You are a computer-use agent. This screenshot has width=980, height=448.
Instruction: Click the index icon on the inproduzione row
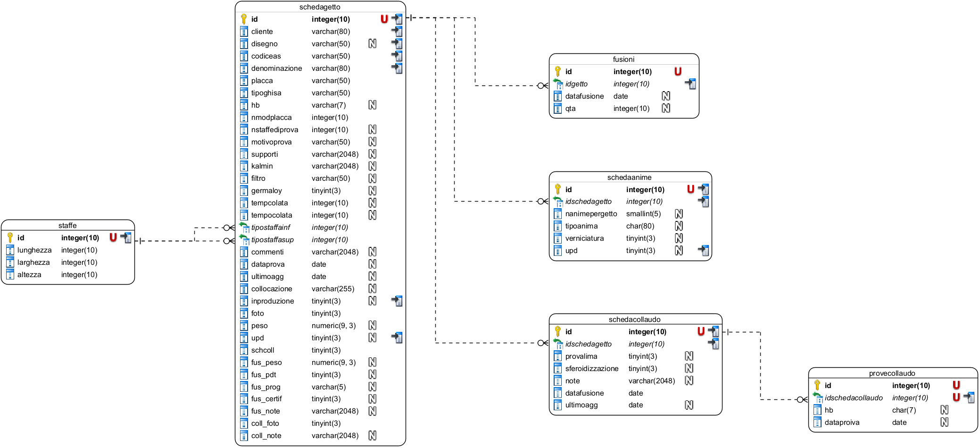tap(397, 301)
